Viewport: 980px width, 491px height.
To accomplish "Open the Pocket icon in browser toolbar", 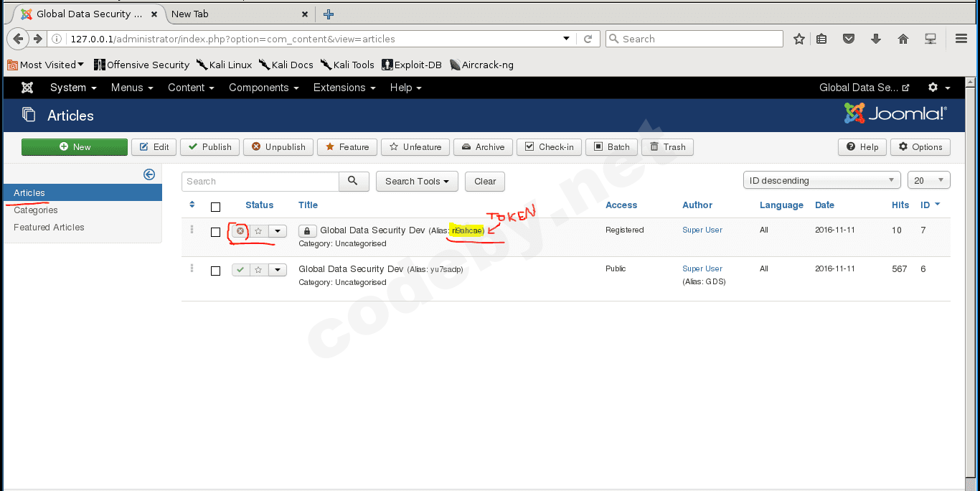I will tap(849, 39).
